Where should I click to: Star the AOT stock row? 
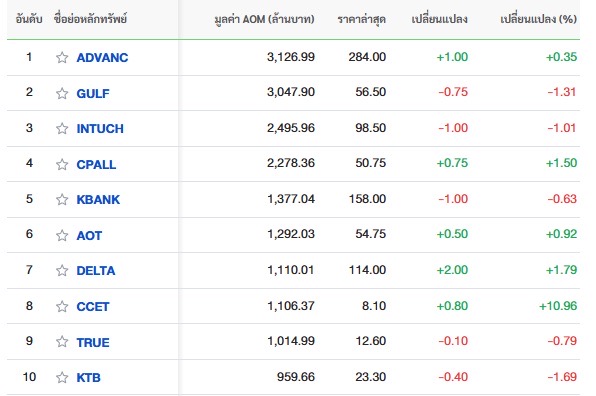point(62,235)
